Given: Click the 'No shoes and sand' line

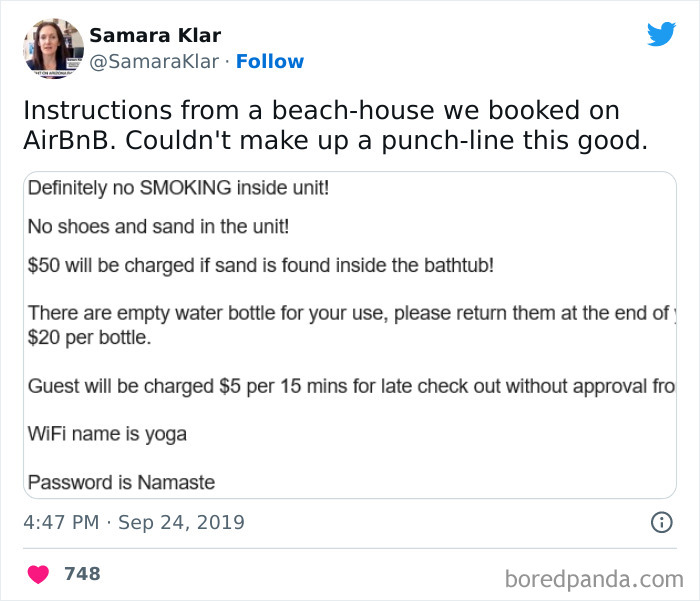Looking at the screenshot, I should (x=158, y=226).
